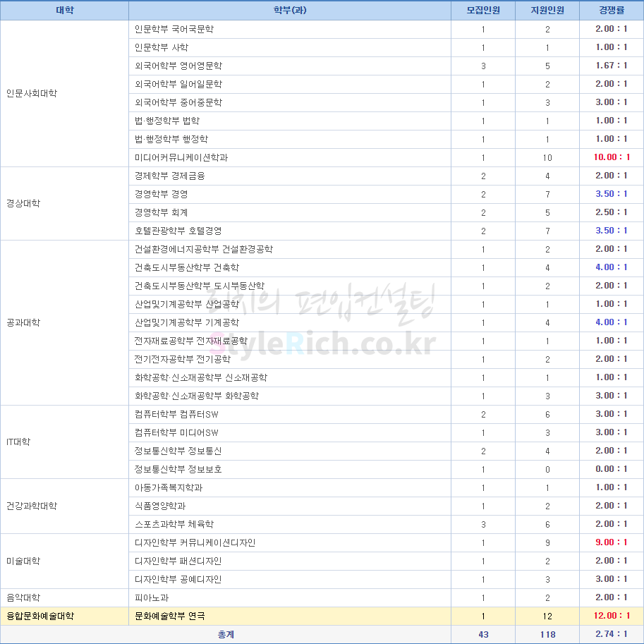Select the IT대학 cell
The width and height of the screenshot is (644, 644).
click(64, 442)
